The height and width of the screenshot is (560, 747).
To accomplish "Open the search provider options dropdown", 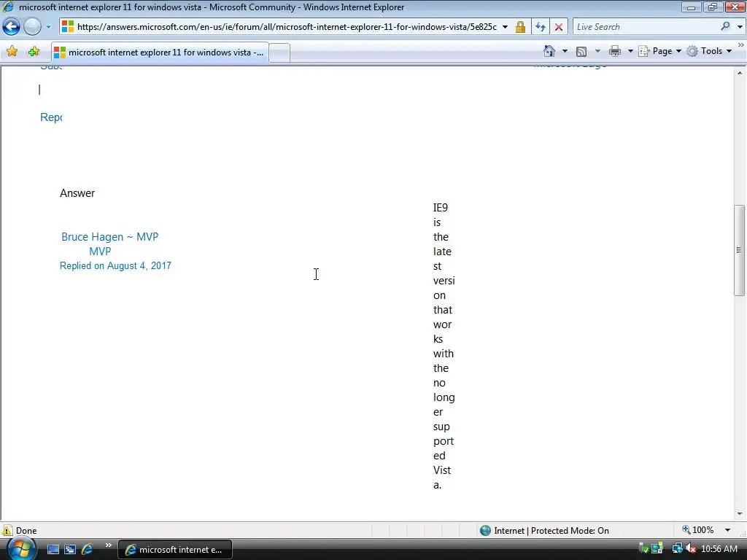I will pos(740,27).
